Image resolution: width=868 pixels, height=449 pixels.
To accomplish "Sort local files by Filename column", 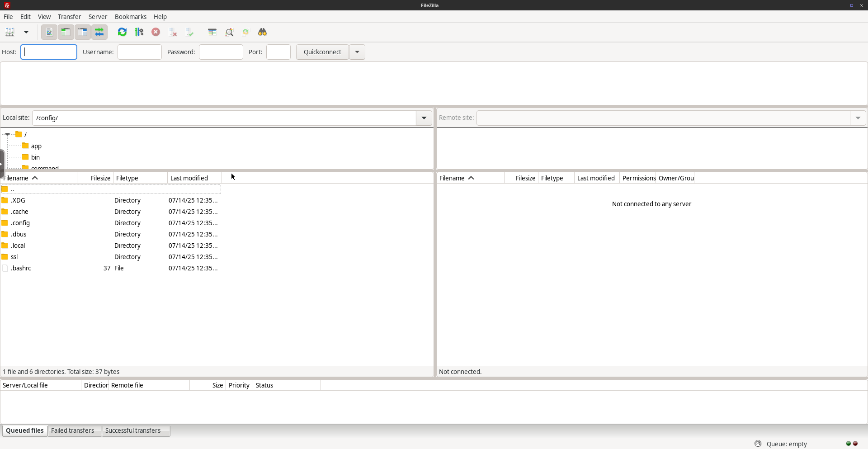I will pyautogui.click(x=39, y=178).
